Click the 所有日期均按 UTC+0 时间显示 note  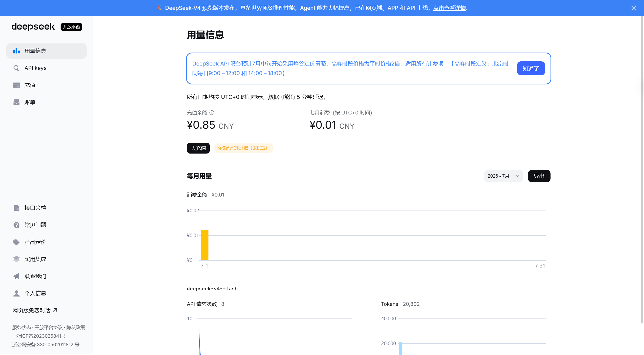click(258, 97)
